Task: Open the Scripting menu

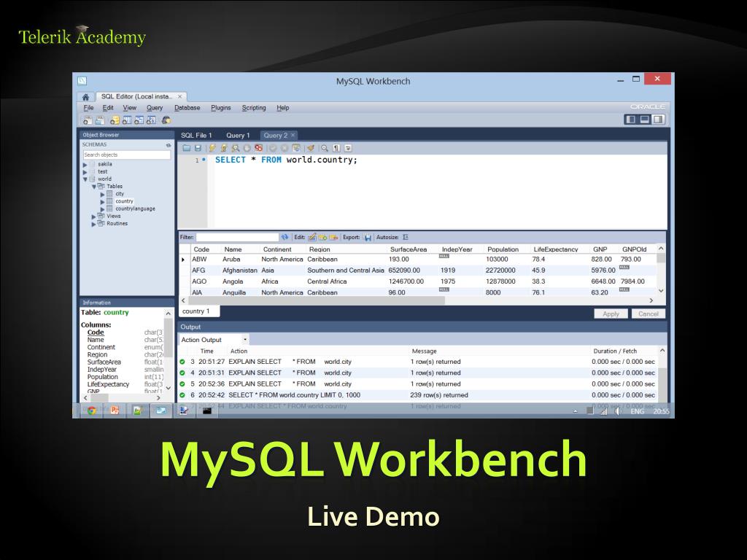Action: [x=254, y=108]
